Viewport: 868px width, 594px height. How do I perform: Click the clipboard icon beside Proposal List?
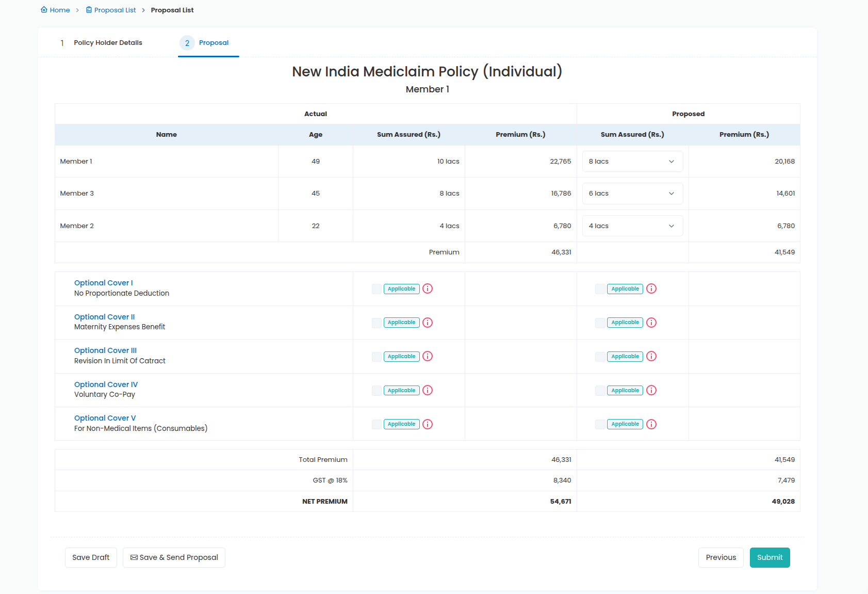89,10
